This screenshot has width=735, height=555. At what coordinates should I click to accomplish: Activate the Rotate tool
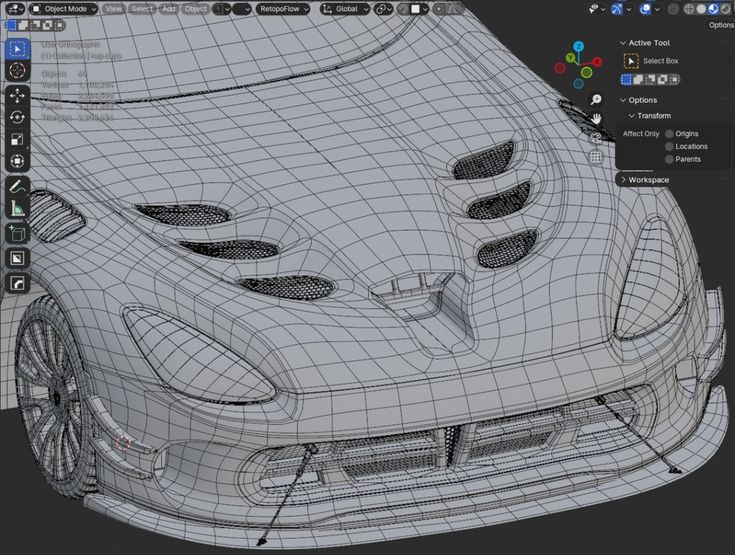click(18, 117)
